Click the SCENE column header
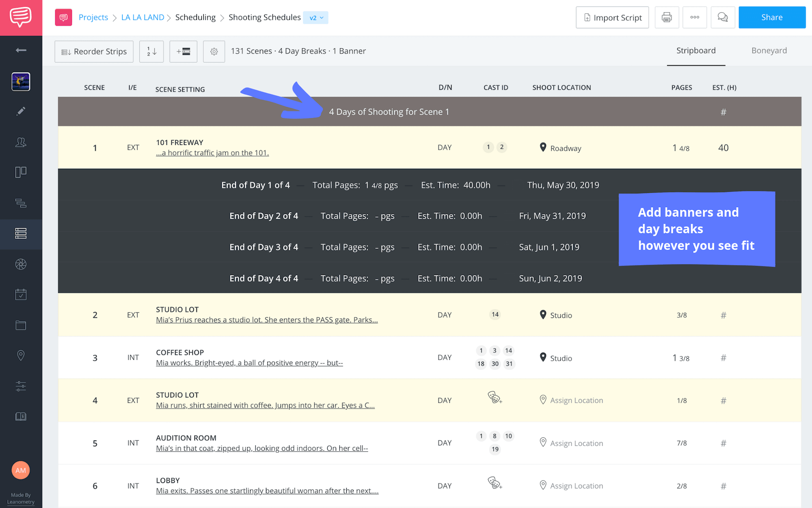 [x=94, y=88]
